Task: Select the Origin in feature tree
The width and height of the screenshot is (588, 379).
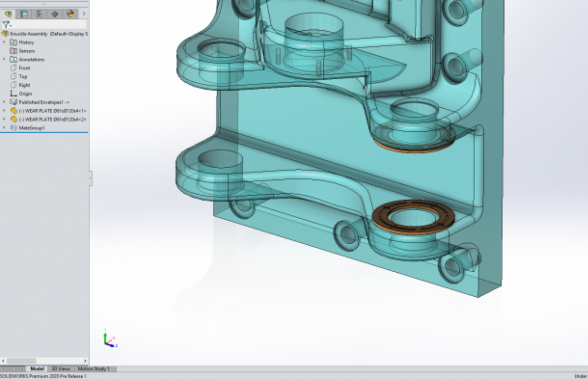Action: pyautogui.click(x=25, y=94)
